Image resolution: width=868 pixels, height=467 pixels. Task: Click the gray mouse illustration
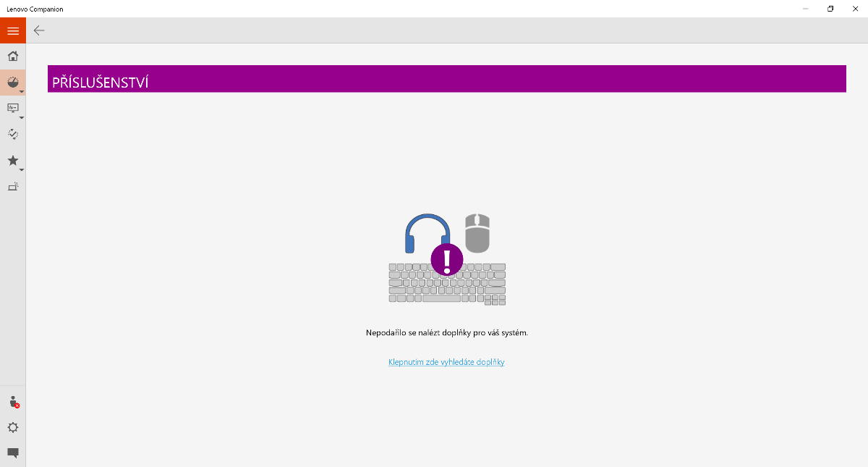point(477,232)
